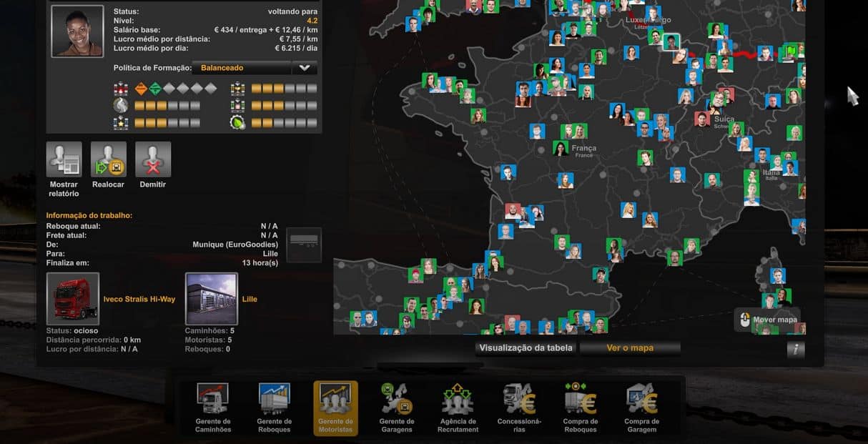Screen dimensions: 868x444
Task: Click the Mostrar relatório icon
Action: point(64,159)
